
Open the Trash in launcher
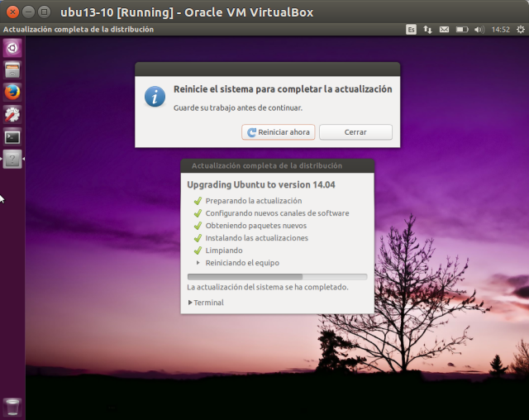point(12,407)
